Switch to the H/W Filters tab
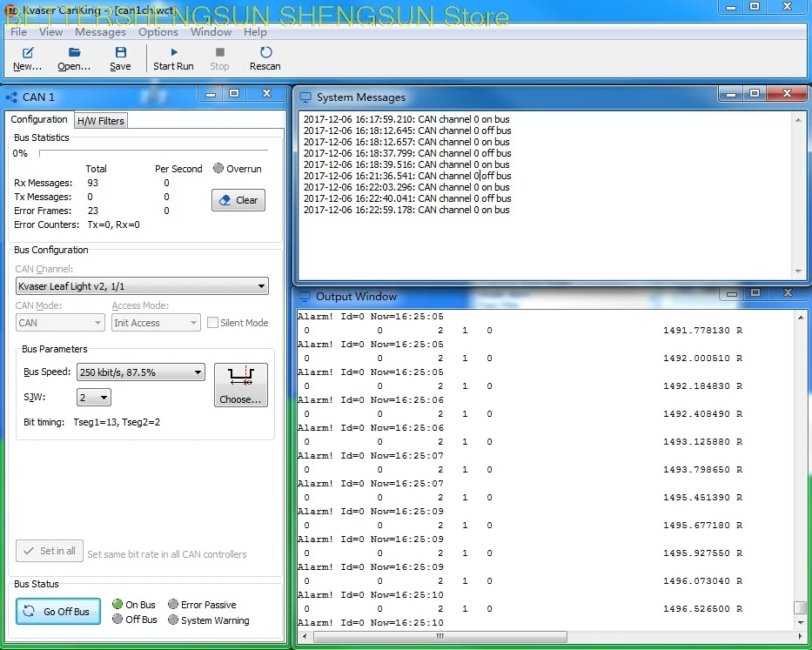This screenshot has height=650, width=812. click(101, 121)
